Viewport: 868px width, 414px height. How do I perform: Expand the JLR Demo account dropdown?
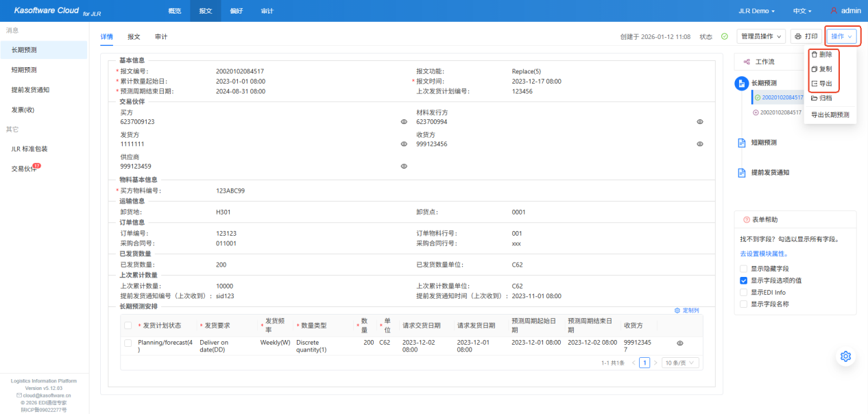click(756, 11)
